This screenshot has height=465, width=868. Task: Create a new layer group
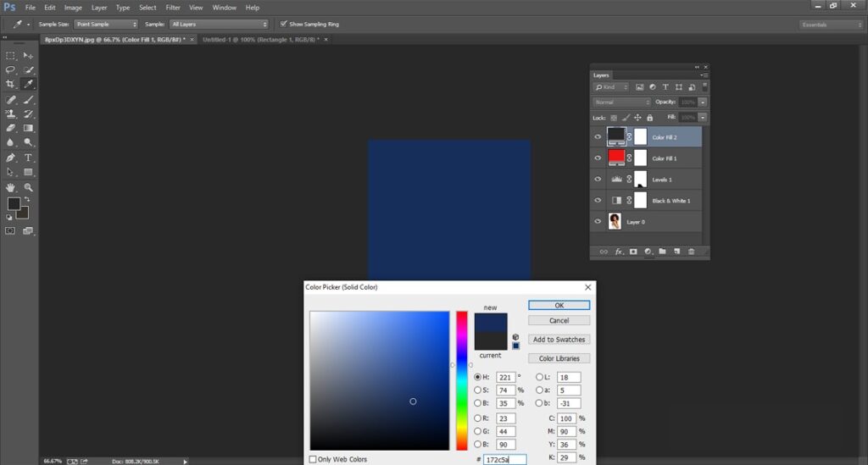(662, 252)
